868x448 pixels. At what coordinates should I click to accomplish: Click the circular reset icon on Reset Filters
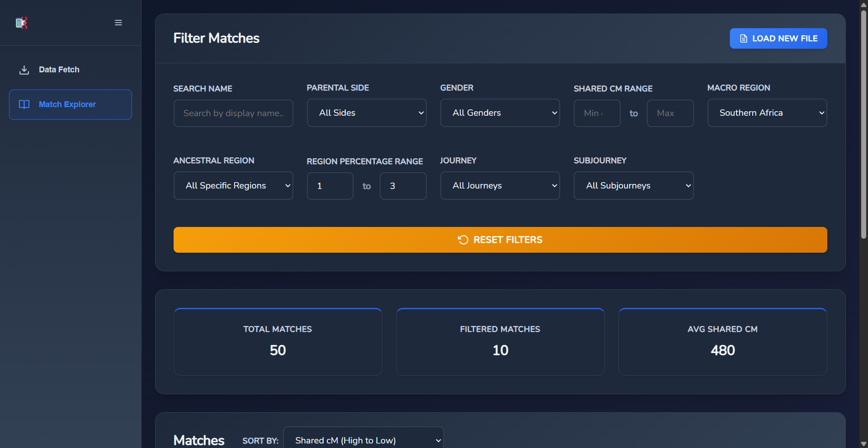[x=463, y=240]
